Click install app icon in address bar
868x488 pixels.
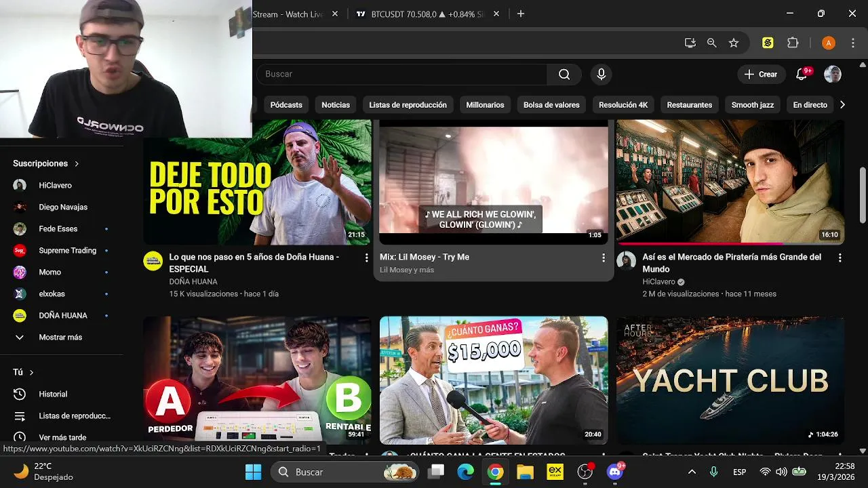690,43
